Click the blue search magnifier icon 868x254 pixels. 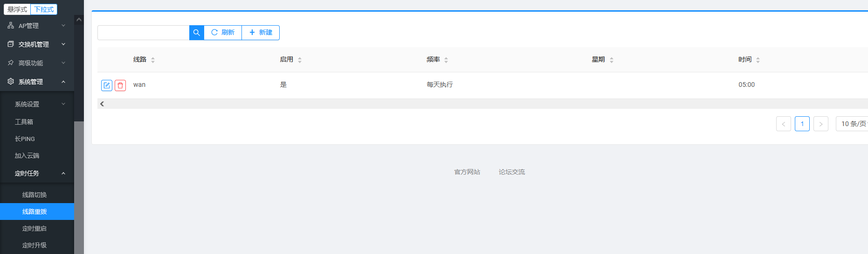click(x=196, y=33)
